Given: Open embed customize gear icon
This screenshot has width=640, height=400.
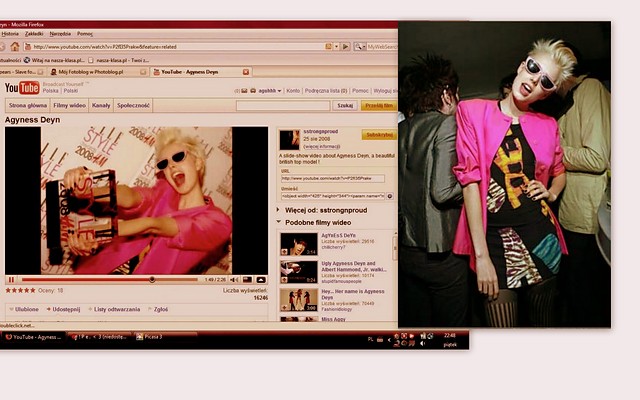Looking at the screenshot, I should point(390,196).
